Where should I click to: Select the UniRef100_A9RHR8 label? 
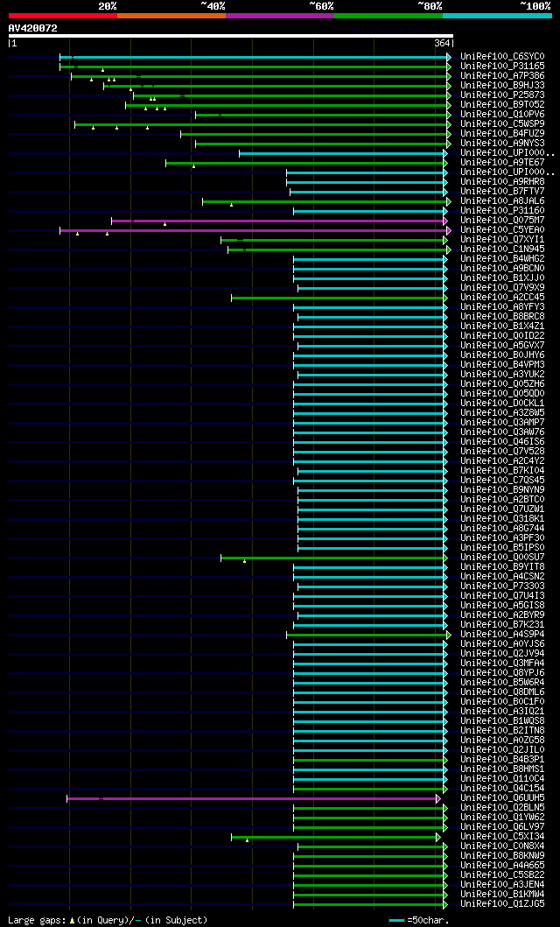pos(503,182)
